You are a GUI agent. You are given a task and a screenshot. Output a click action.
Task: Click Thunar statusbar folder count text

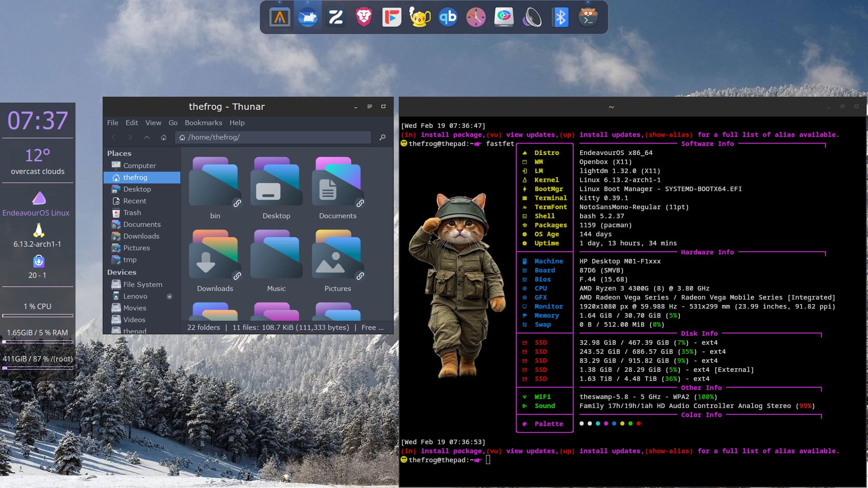point(203,328)
